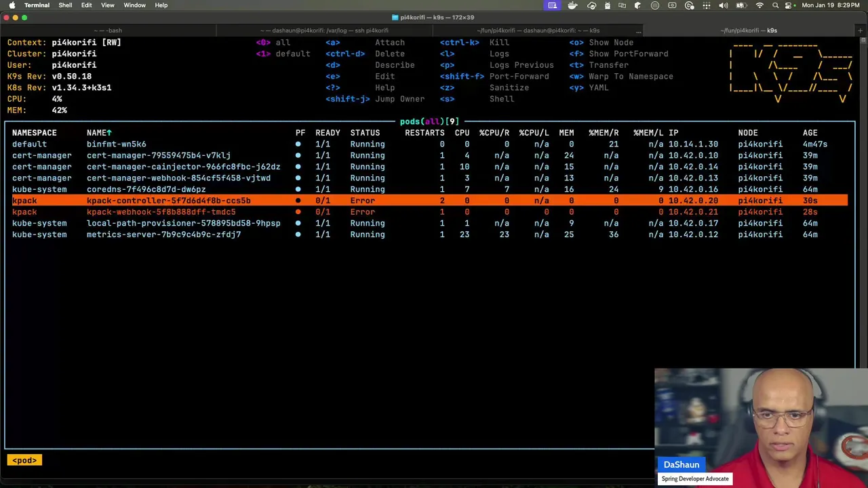Click the new tab plus button
The width and height of the screenshot is (868, 488).
click(860, 30)
